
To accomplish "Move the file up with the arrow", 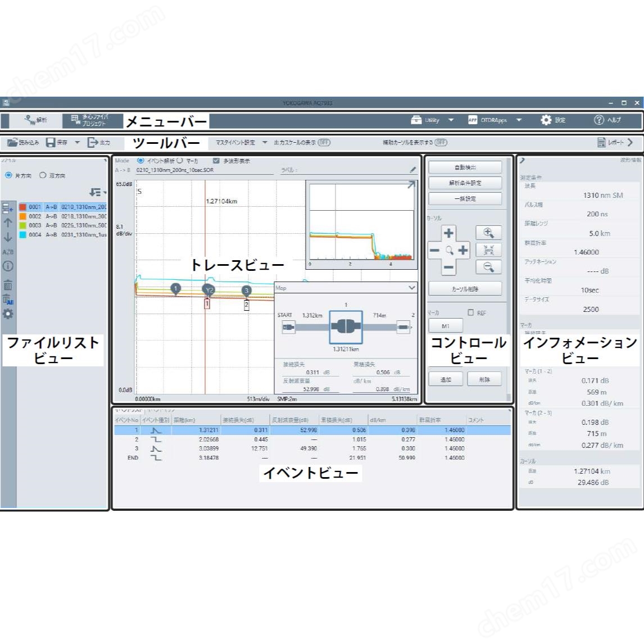I will (x=8, y=223).
